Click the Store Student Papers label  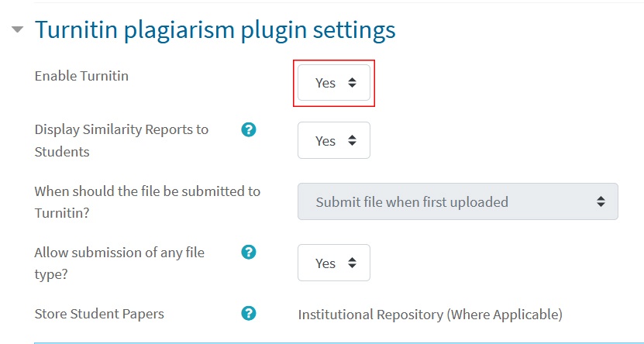coord(99,314)
